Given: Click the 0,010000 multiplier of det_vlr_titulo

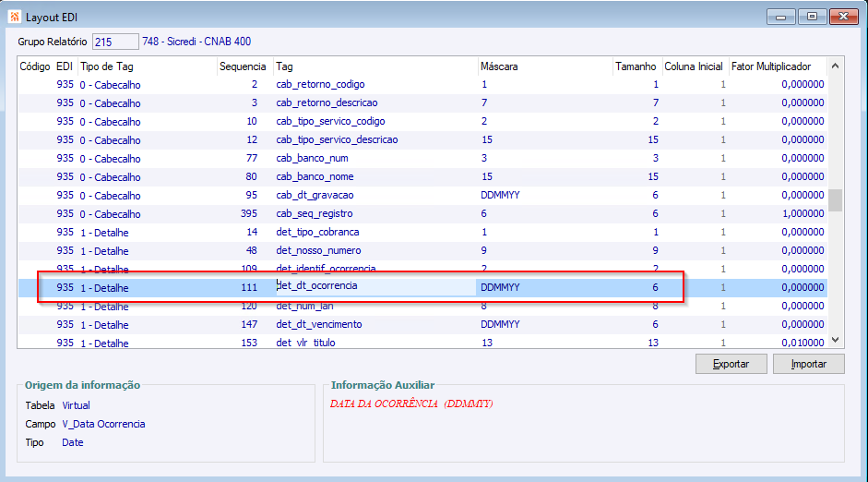Looking at the screenshot, I should (x=803, y=343).
